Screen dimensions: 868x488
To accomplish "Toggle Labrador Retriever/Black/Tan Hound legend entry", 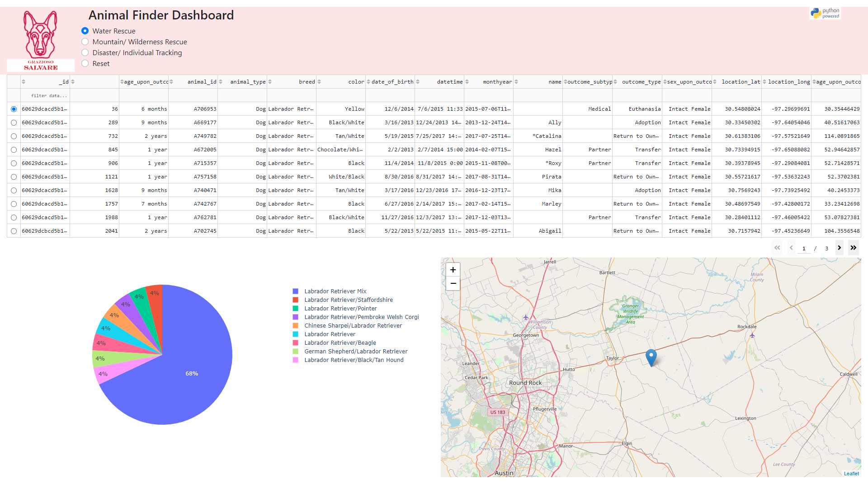I will tap(348, 360).
